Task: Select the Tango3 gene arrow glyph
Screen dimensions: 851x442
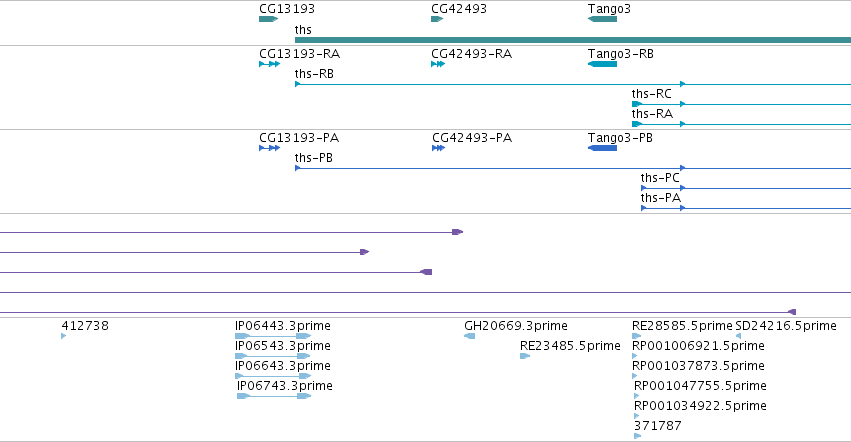Action: 602,19
